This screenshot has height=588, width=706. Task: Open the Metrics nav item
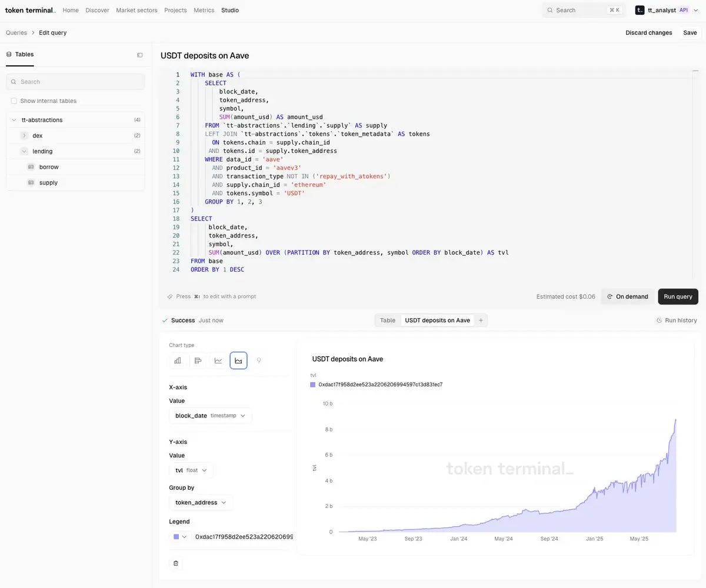pos(204,10)
